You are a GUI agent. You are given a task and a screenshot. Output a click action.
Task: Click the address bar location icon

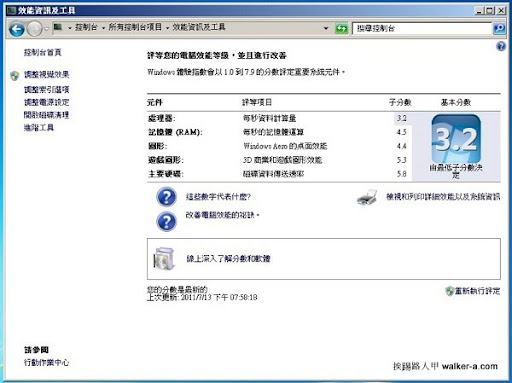(58, 27)
